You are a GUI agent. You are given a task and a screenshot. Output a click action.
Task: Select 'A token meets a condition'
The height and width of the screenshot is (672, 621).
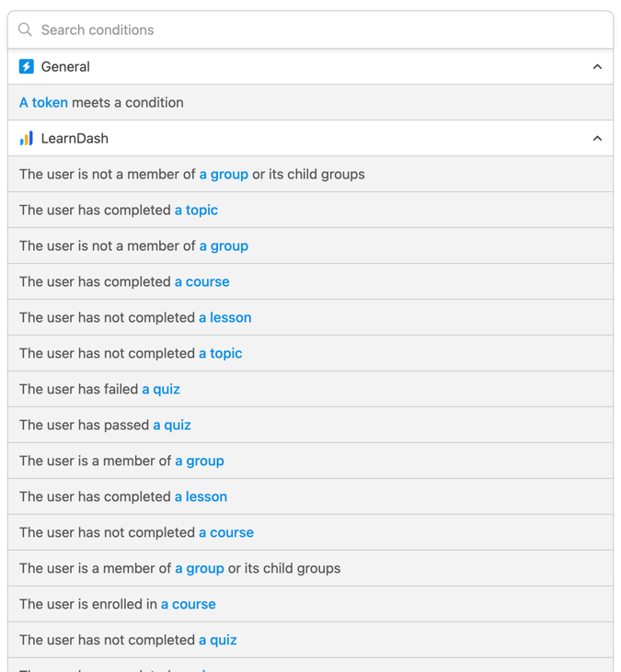point(311,102)
